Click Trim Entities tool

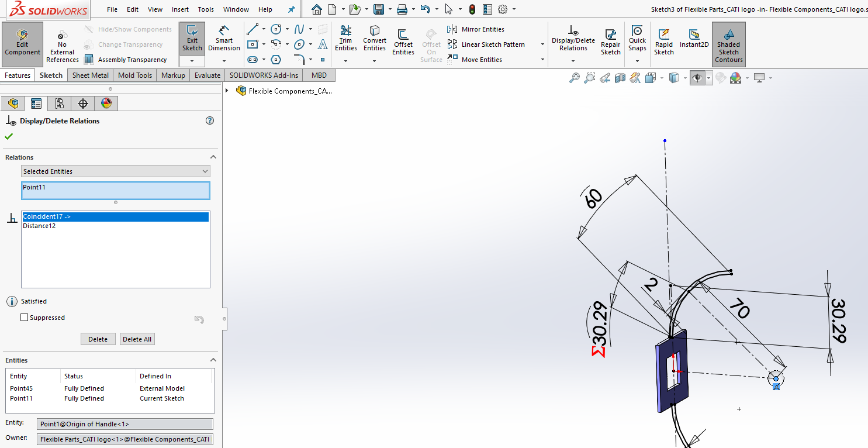click(346, 39)
